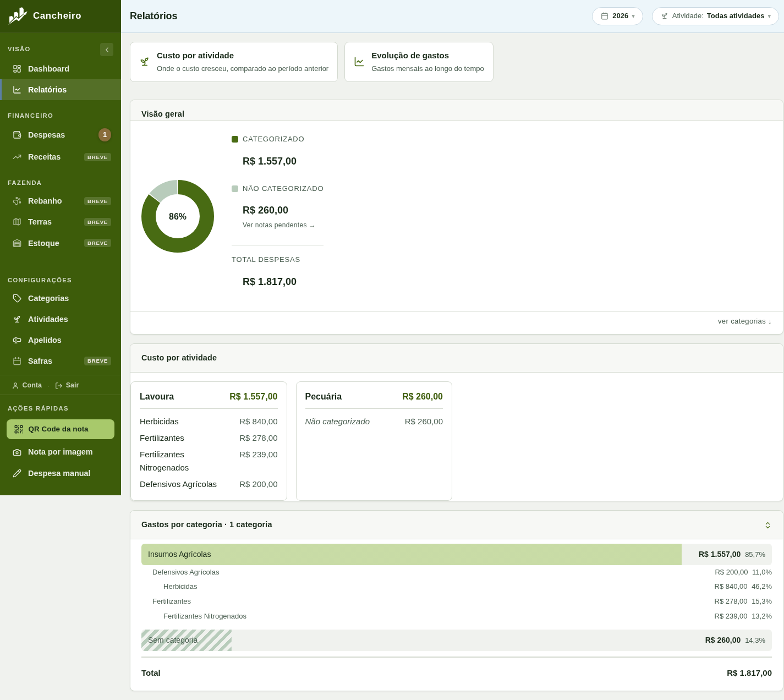Click the Receitas trending arrow icon
This screenshot has height=700, width=784.
click(17, 157)
